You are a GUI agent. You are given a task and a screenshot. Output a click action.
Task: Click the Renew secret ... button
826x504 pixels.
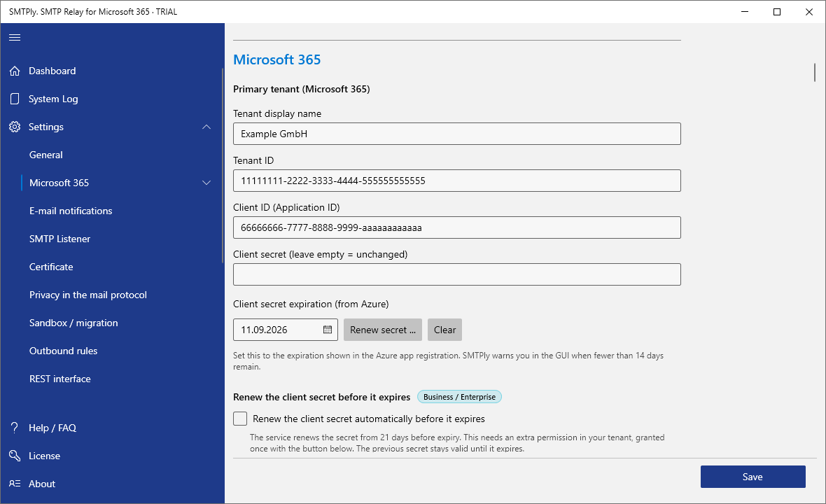point(383,330)
